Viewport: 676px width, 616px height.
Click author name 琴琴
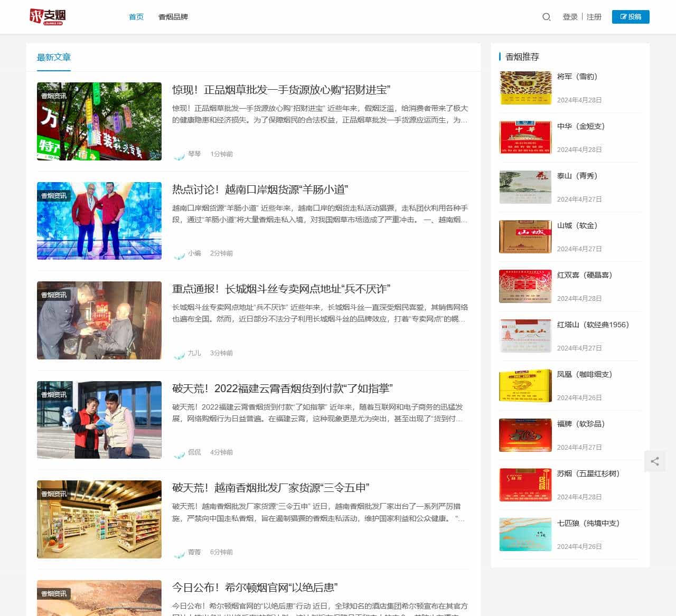[x=194, y=154]
